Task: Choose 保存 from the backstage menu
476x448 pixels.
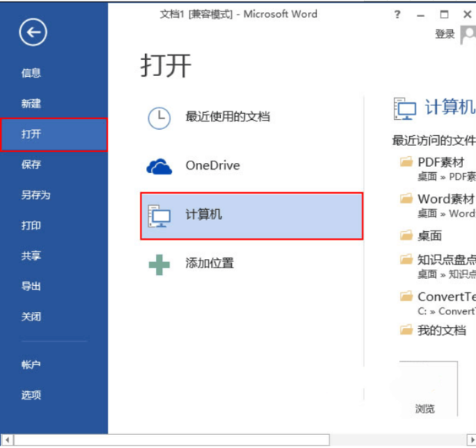Action: 31,164
